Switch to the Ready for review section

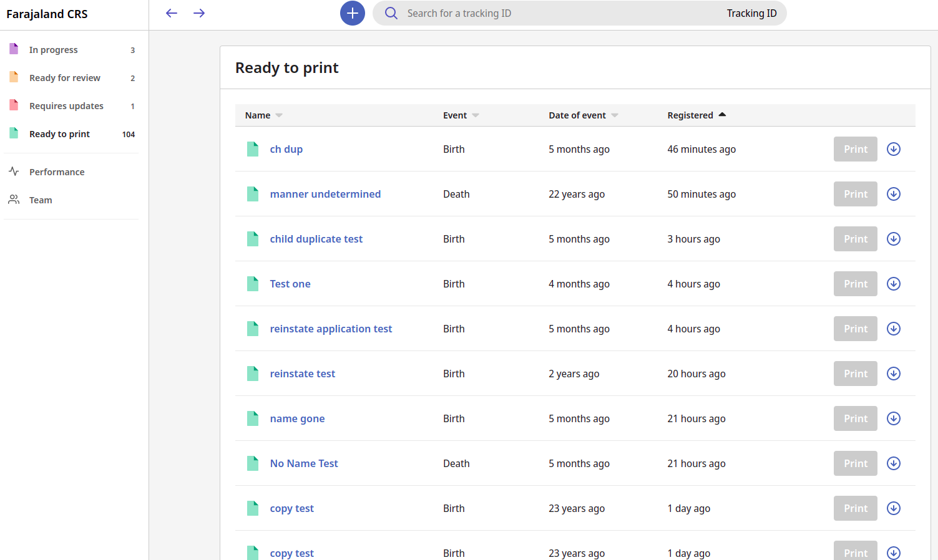[x=64, y=77]
